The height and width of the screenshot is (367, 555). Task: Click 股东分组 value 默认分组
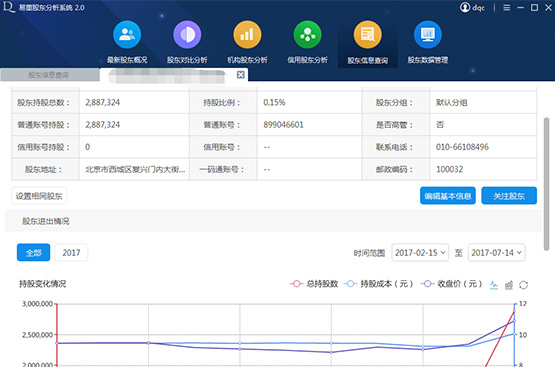point(452,102)
